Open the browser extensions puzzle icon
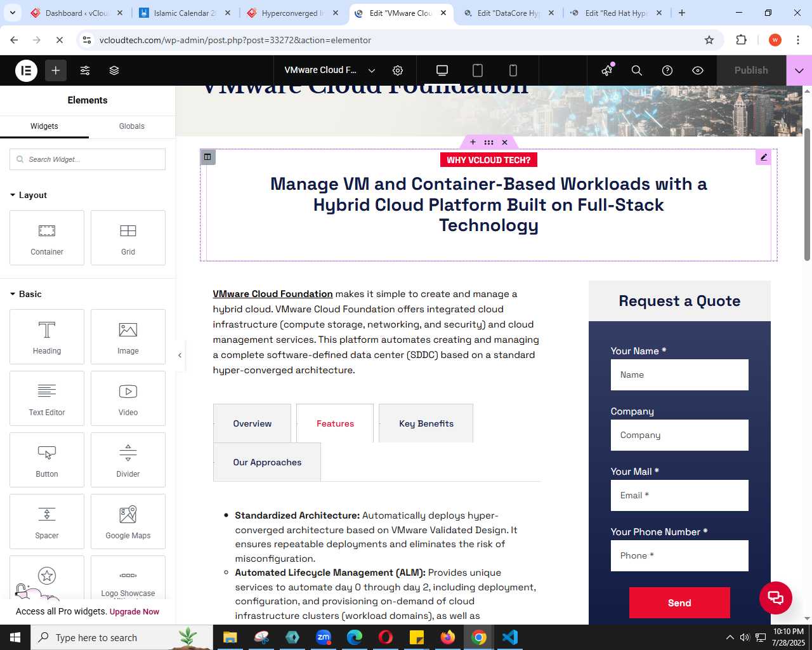Screen dimensions: 812x650 point(742,40)
